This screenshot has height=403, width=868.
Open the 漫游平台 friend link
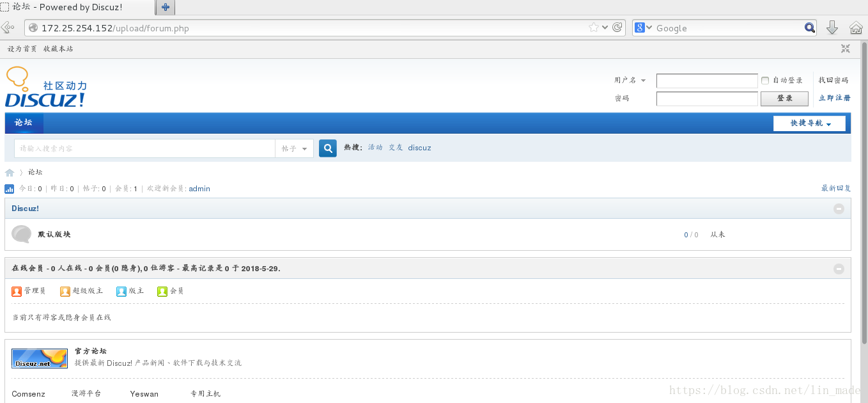[86, 394]
